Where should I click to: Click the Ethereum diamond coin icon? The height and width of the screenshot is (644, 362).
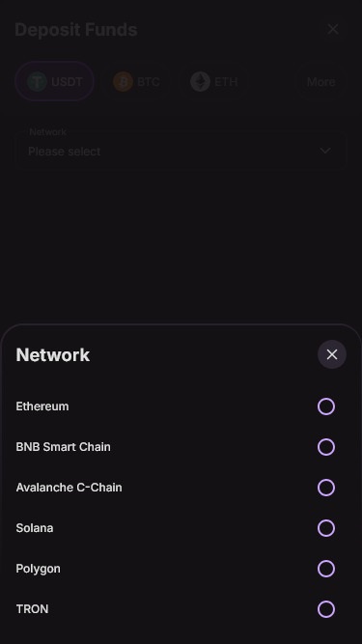(x=200, y=81)
